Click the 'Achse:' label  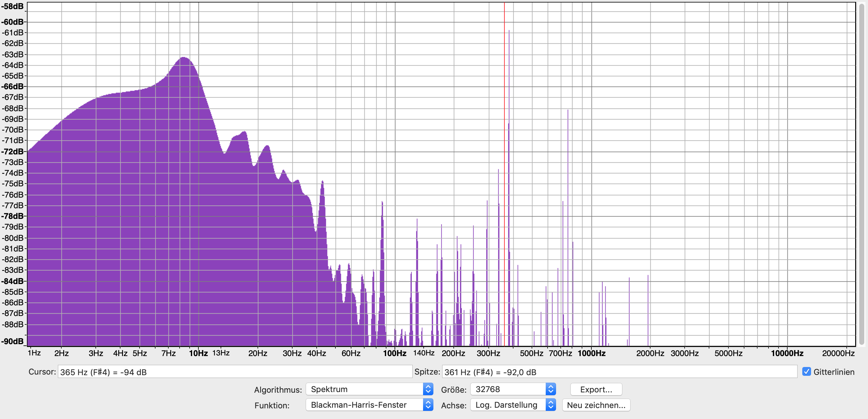[x=453, y=405]
